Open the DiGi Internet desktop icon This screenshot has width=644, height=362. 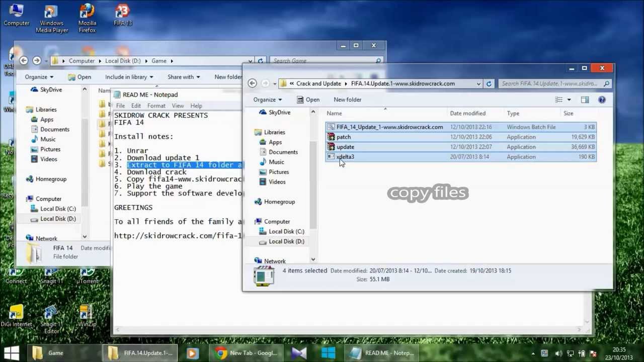pos(16,317)
